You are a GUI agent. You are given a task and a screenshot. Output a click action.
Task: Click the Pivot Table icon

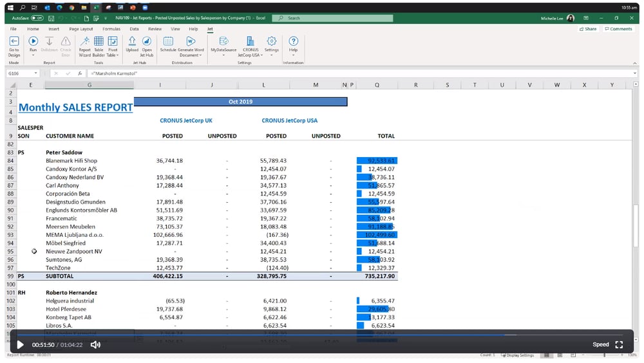pos(113,41)
